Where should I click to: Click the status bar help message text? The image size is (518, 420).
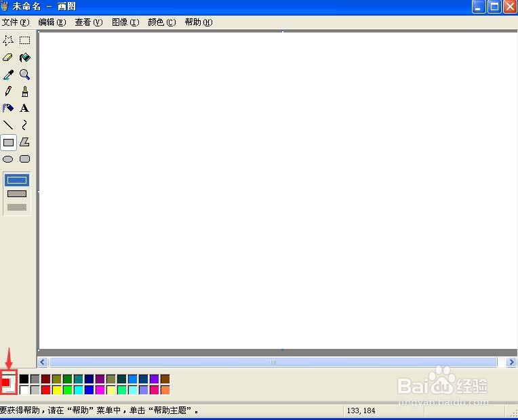click(99, 411)
